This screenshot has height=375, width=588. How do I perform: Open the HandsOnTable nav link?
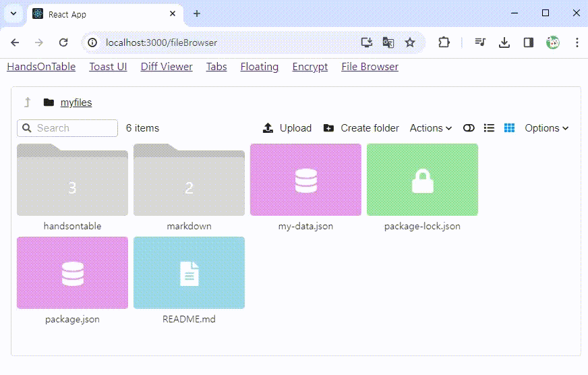41,67
